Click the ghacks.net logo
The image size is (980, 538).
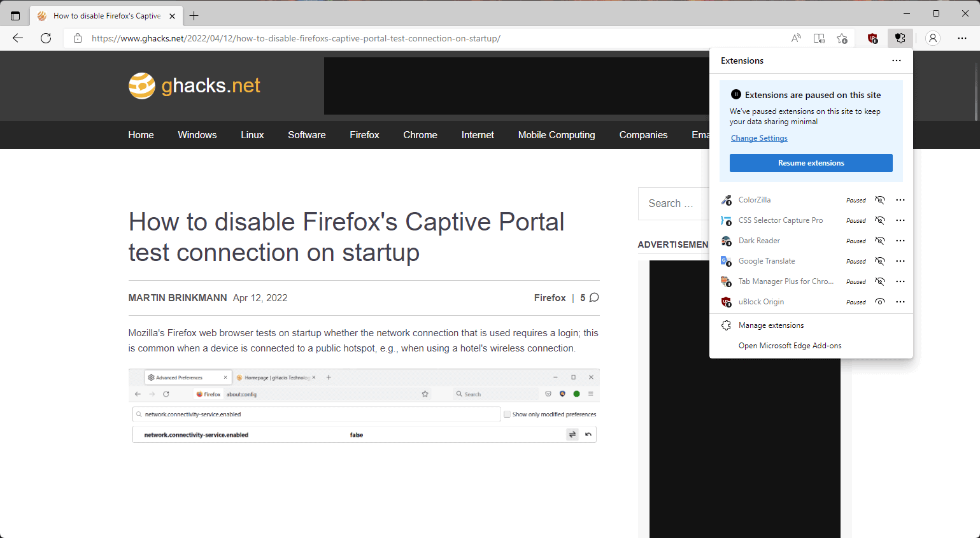195,85
